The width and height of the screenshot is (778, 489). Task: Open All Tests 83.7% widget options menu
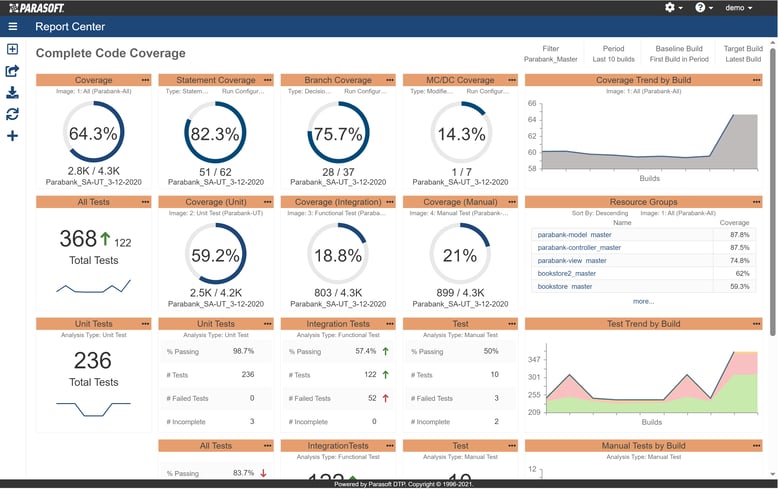click(268, 446)
